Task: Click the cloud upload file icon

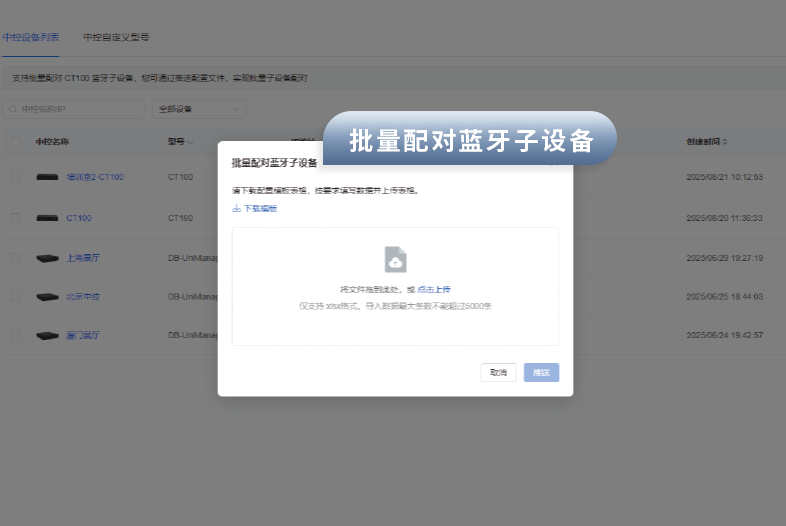Action: pos(396,260)
